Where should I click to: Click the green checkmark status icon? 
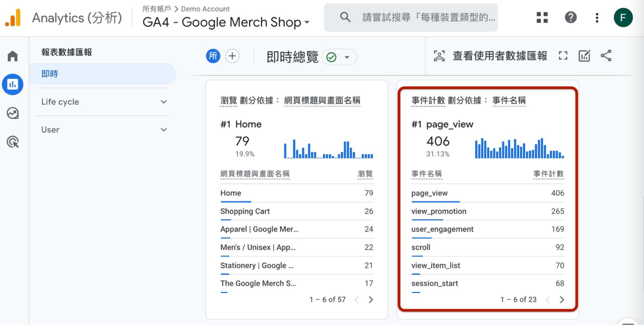(331, 57)
